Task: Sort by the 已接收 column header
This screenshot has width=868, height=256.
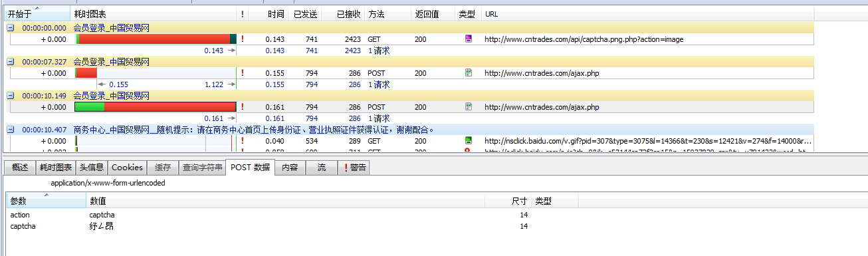Action: click(x=343, y=13)
